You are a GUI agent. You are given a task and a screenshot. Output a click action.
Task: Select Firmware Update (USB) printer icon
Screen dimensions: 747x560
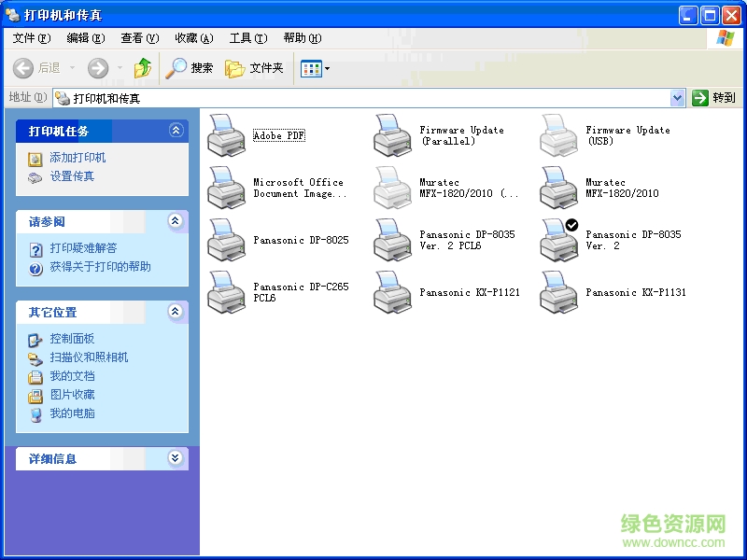[x=558, y=135]
